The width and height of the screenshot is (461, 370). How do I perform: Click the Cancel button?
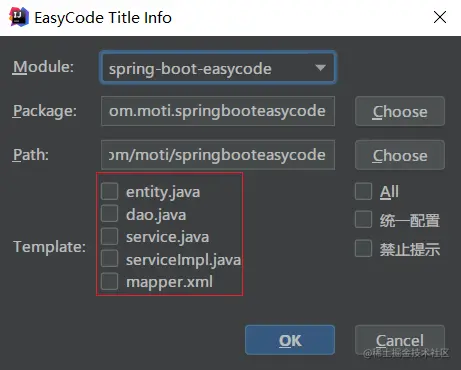[400, 340]
